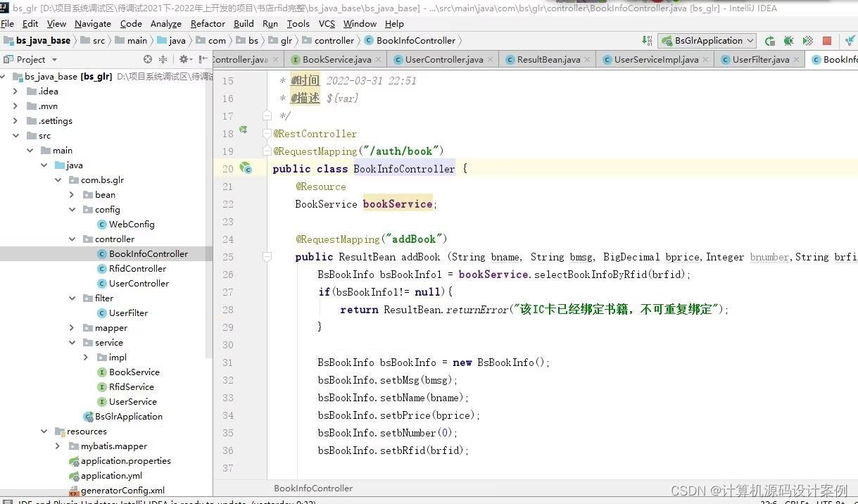Click the BsGlrApplication Spring icon in tree

(x=88, y=417)
